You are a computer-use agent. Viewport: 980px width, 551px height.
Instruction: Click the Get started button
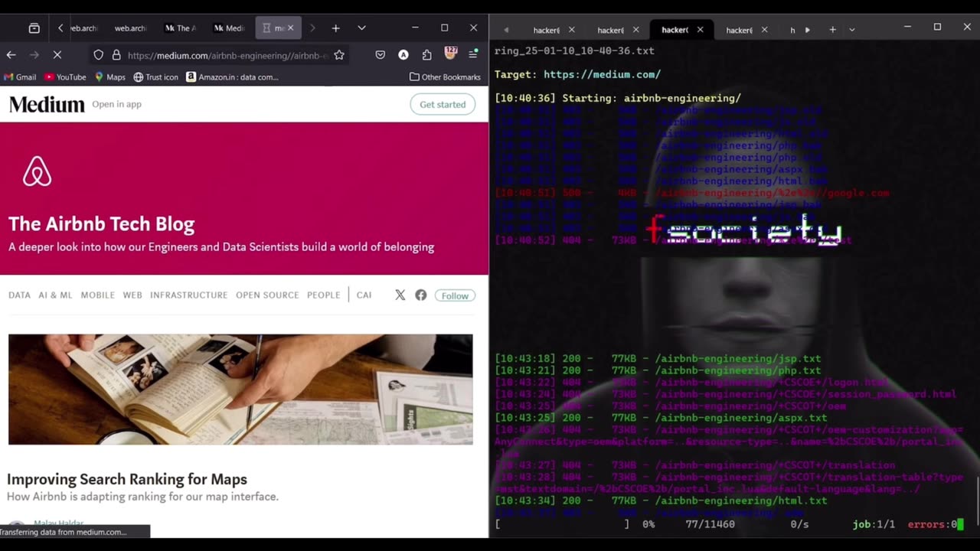coord(443,104)
